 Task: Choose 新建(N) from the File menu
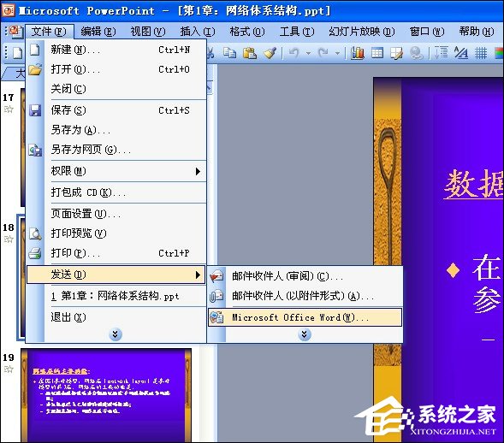pos(116,50)
